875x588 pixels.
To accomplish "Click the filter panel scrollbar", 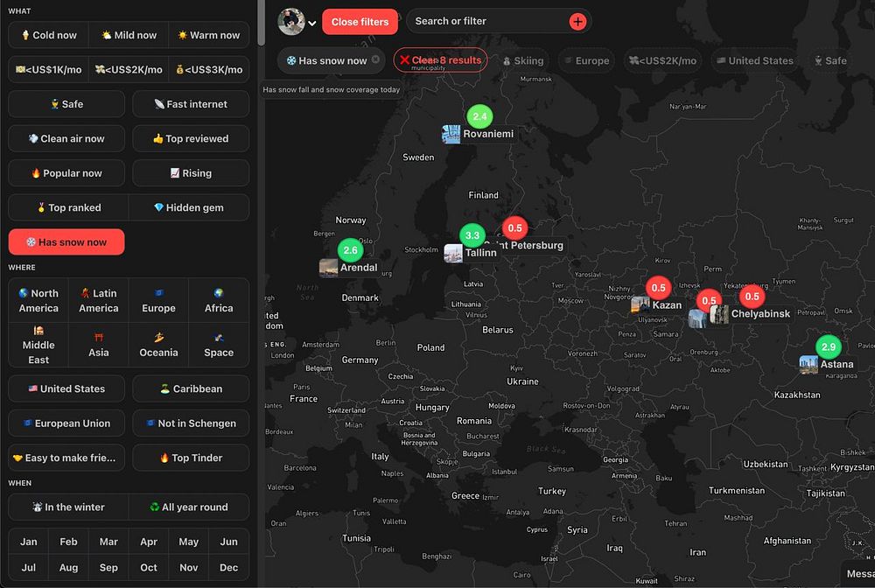I will click(x=261, y=23).
